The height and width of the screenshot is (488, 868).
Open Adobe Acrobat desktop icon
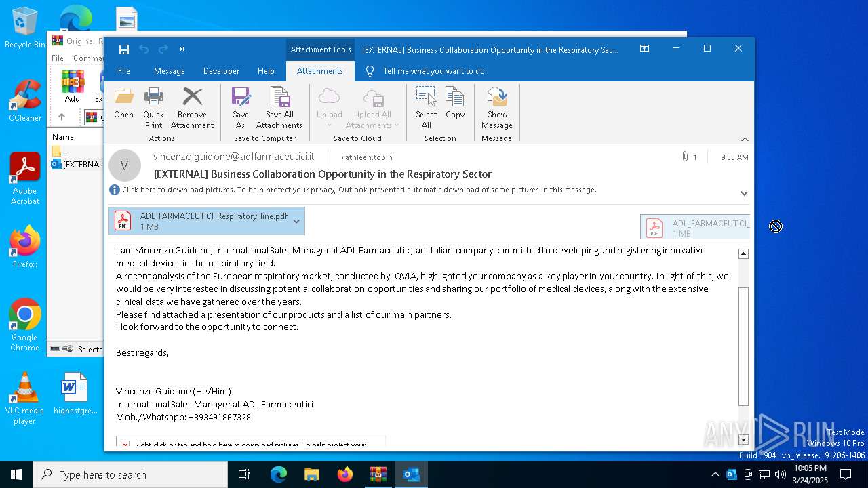(25, 179)
